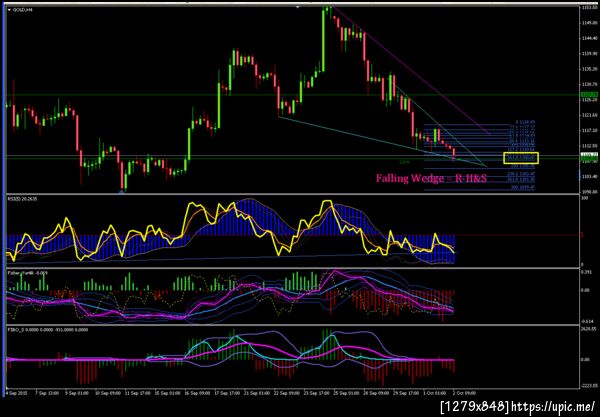Select the GOLD,H4 chart symbol label
This screenshot has width=600, height=417.
[x=25, y=10]
